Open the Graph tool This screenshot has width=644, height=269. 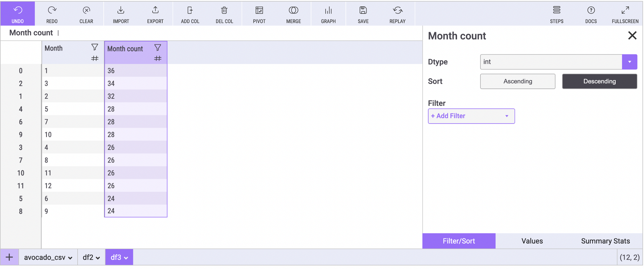[328, 11]
